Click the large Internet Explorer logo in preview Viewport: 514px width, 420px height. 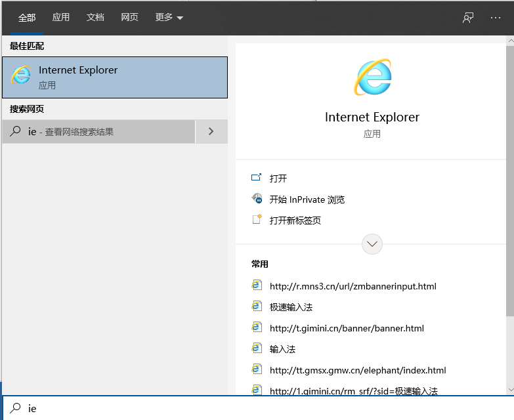tap(372, 77)
